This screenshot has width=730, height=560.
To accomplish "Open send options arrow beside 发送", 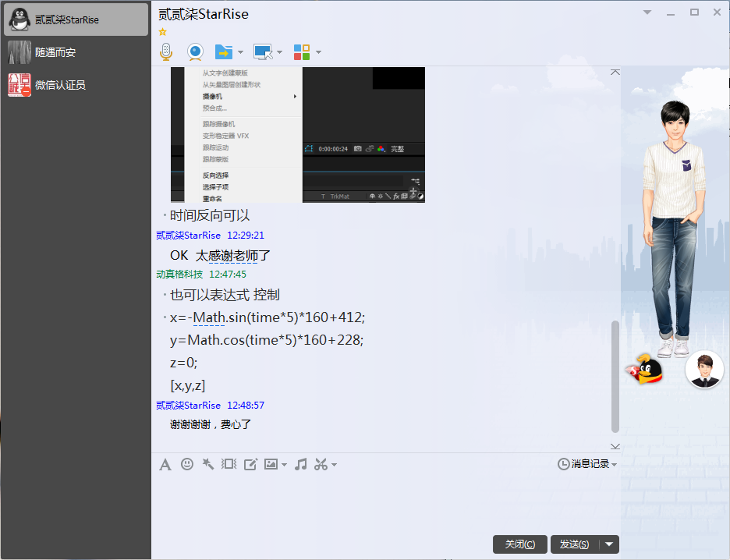I will 609,544.
